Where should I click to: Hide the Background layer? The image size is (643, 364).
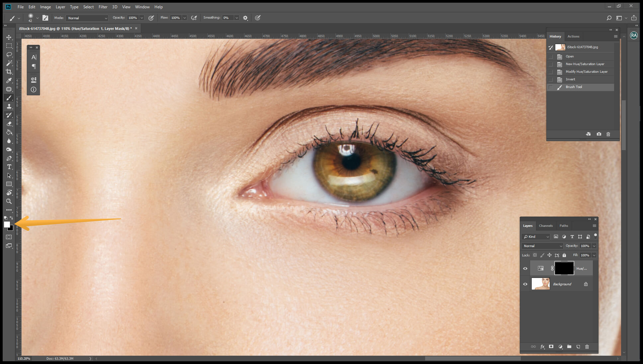(x=525, y=284)
